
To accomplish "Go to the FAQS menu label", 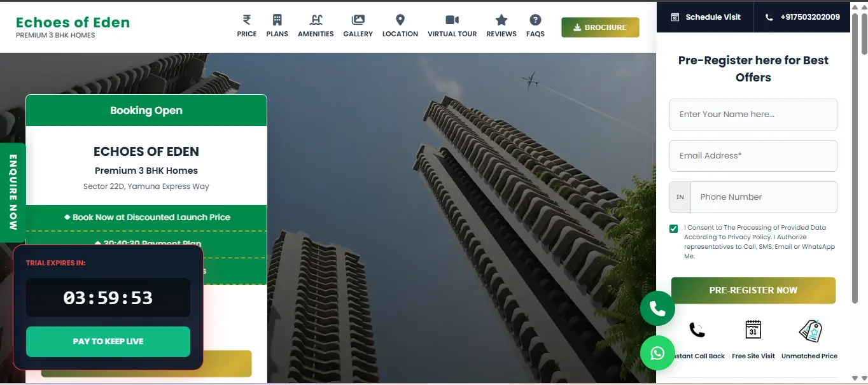I will click(x=535, y=34).
